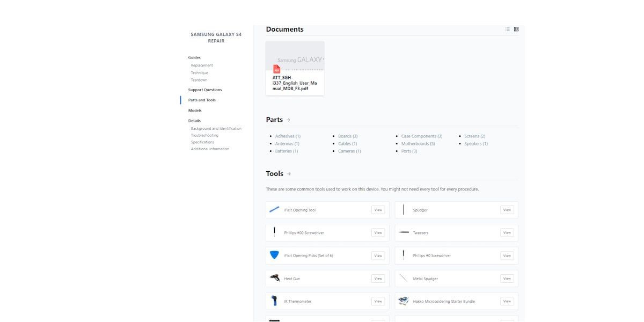Go to Models section in sidebar
644x322 pixels.
pos(195,111)
